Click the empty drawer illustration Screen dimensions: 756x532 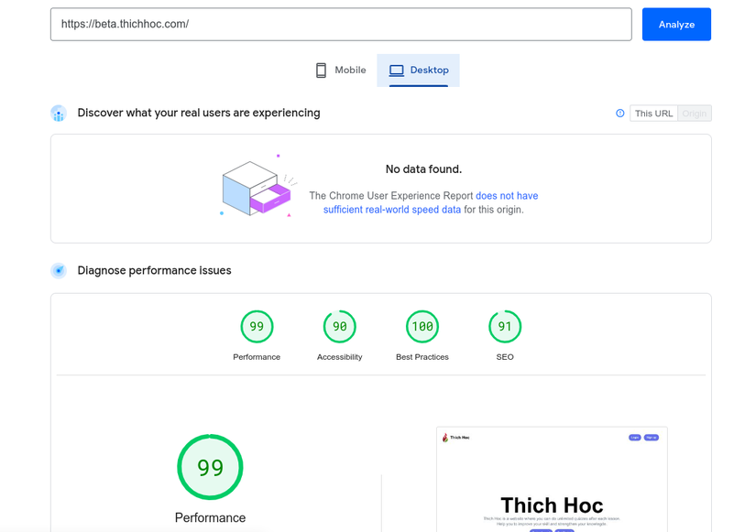[x=257, y=188]
